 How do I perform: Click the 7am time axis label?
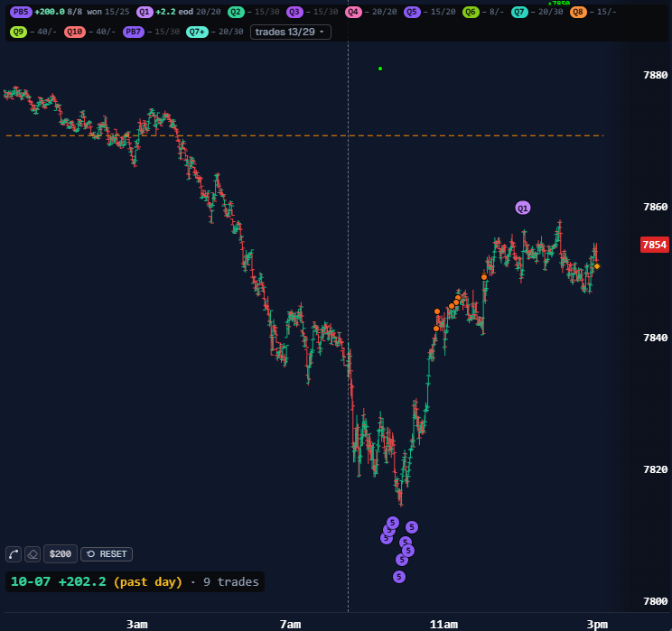[291, 625]
